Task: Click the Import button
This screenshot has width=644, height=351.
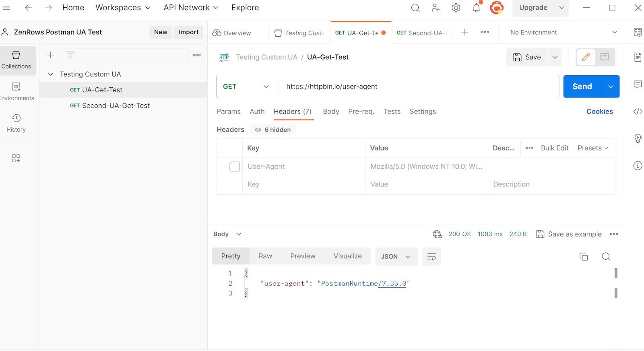Action: coord(189,32)
